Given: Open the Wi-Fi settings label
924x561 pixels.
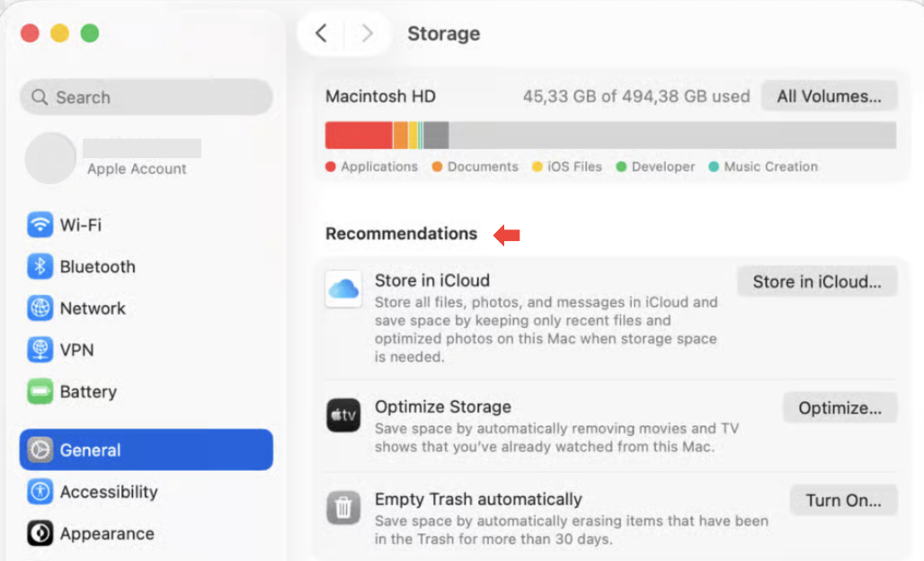Looking at the screenshot, I should pyautogui.click(x=81, y=225).
